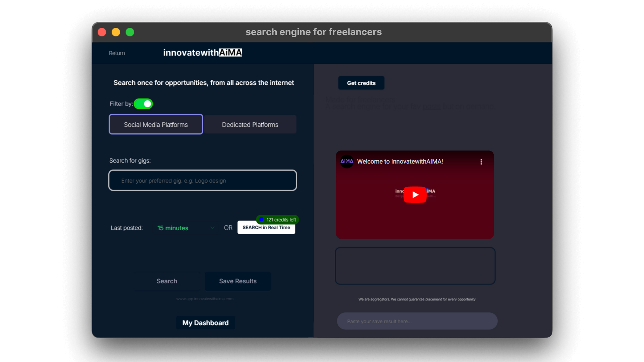Click the 121 credits left badge

click(x=277, y=220)
